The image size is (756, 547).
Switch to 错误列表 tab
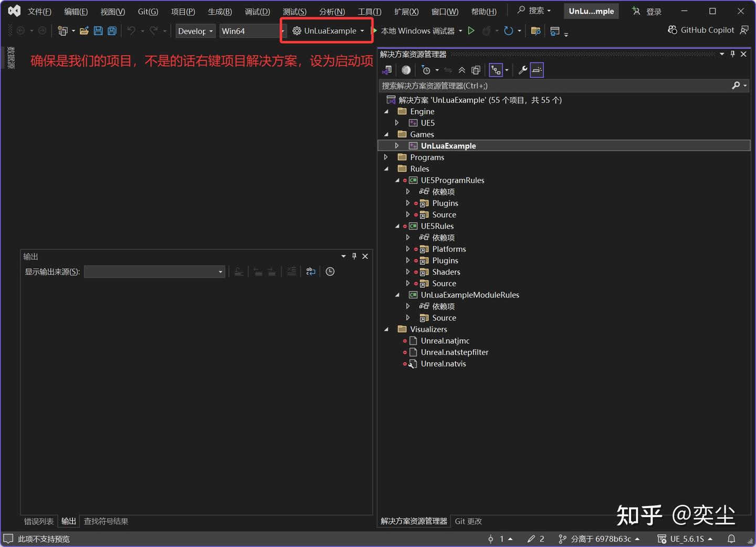pos(39,521)
